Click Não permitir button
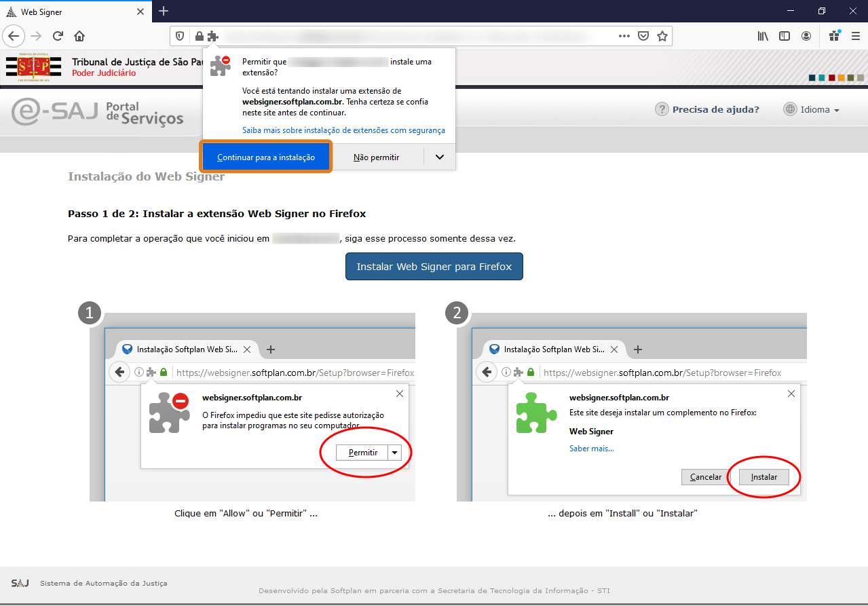Viewport: 868px width, 606px height. (x=376, y=157)
